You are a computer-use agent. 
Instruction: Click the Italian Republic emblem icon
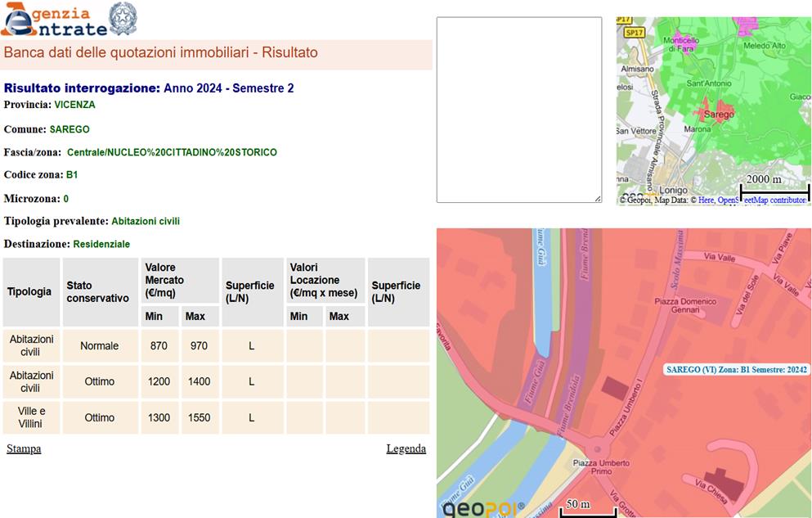click(123, 18)
